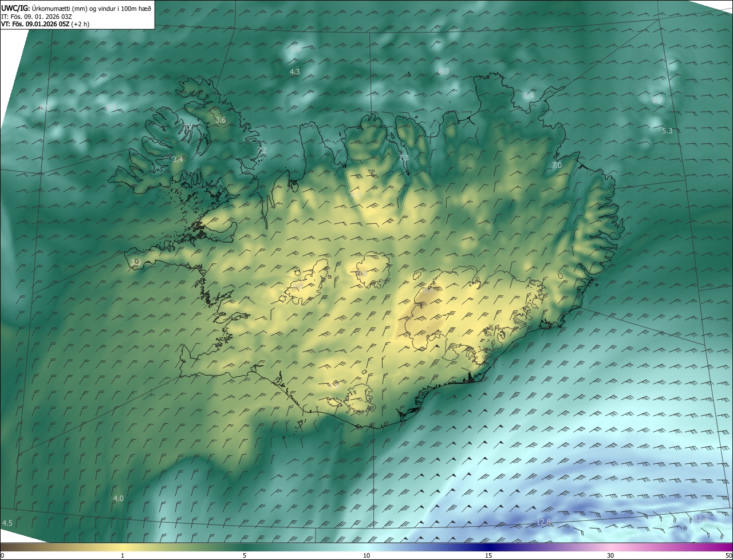Click the '0' label on the colour scale
Screen dimensions: 733x560
[x=2, y=555]
